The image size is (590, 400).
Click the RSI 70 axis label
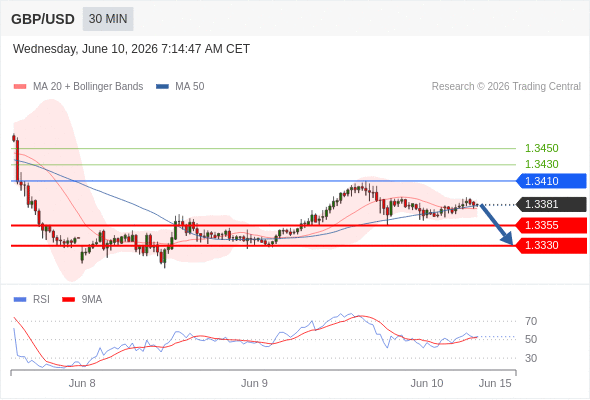pyautogui.click(x=531, y=321)
